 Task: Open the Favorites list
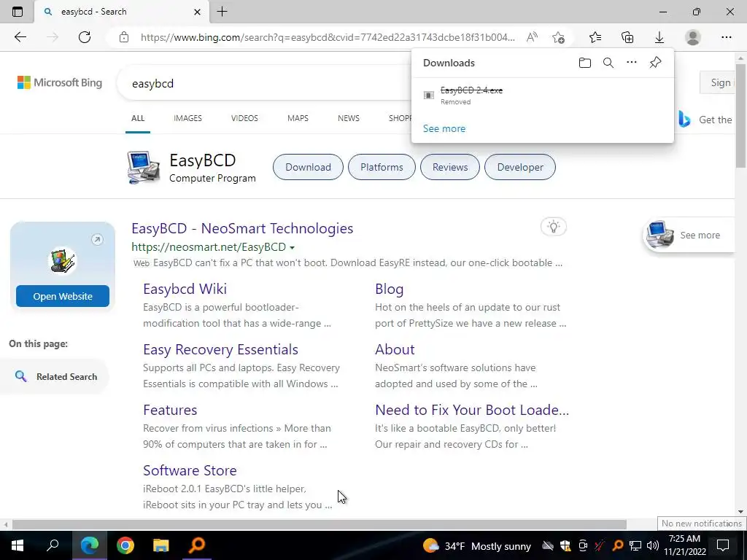pos(595,37)
